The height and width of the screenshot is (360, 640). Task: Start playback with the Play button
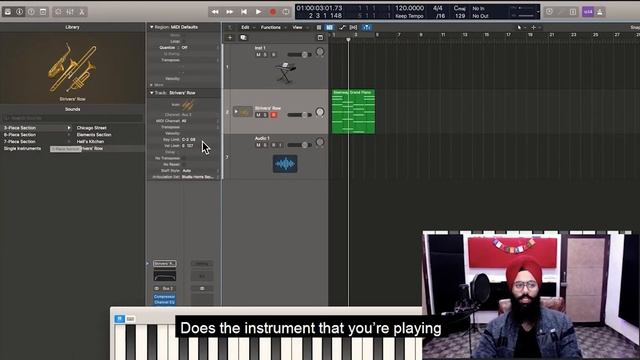tap(258, 12)
